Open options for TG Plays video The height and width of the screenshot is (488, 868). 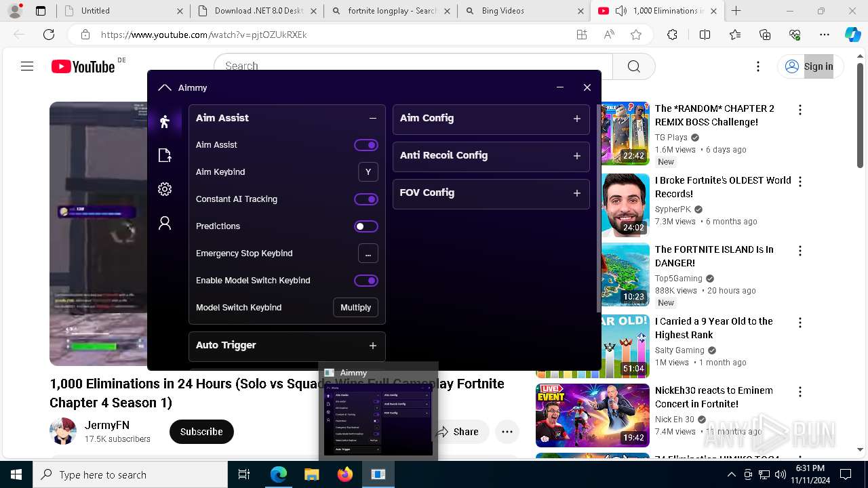[800, 110]
